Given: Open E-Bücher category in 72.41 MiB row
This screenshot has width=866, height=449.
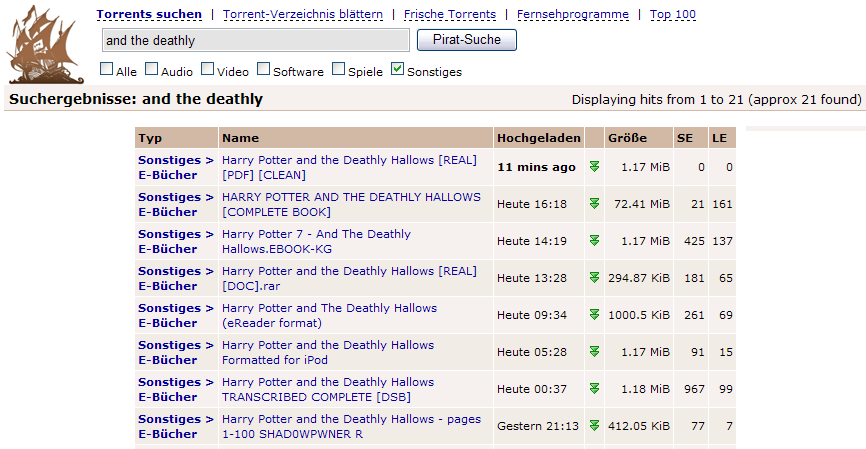Looking at the screenshot, I should (x=167, y=212).
